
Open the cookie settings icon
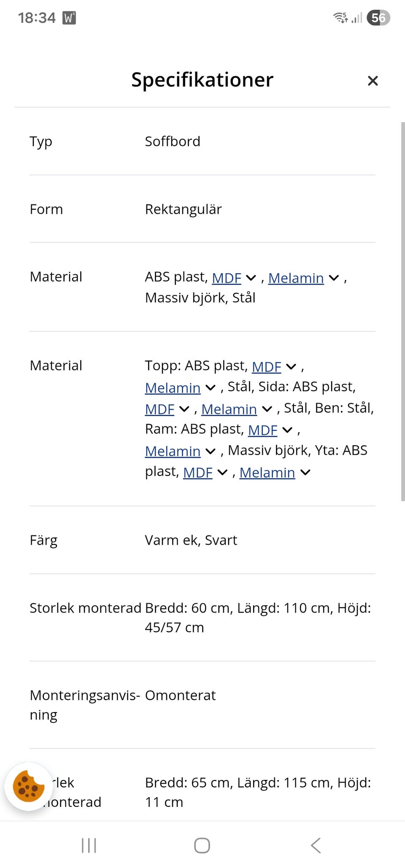click(28, 787)
